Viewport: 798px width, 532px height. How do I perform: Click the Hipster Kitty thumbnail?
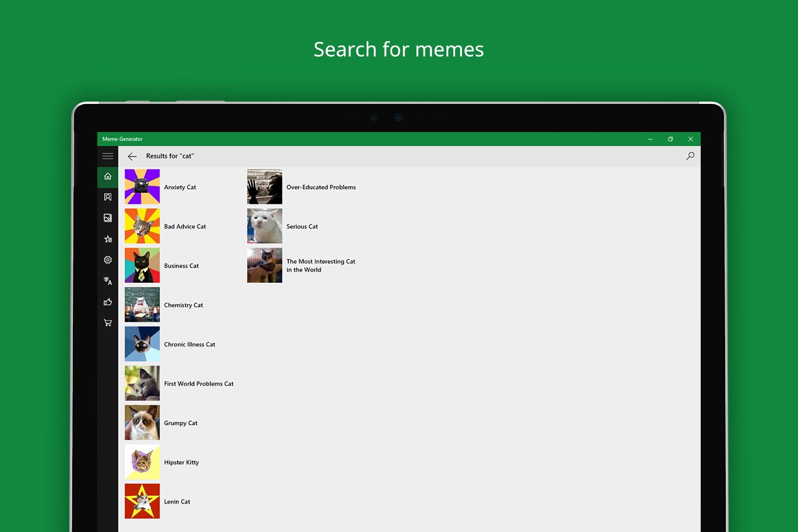(x=142, y=462)
